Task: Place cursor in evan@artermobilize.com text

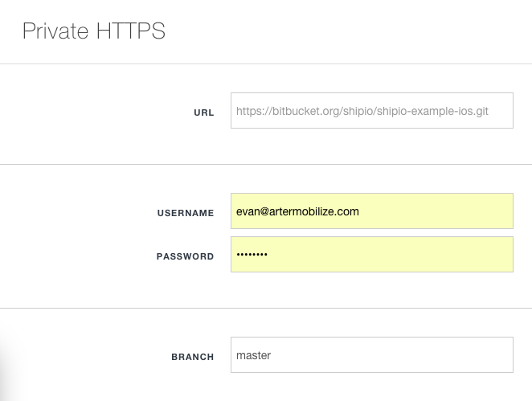Action: [x=297, y=211]
